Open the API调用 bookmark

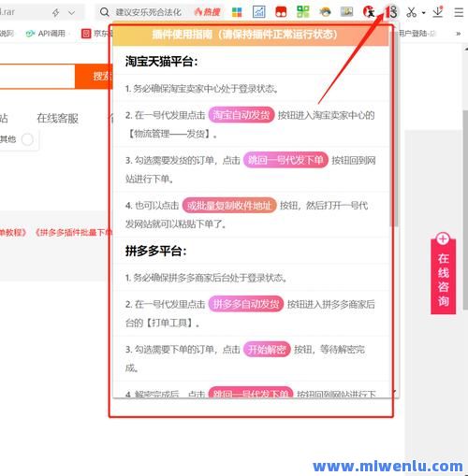[46, 34]
